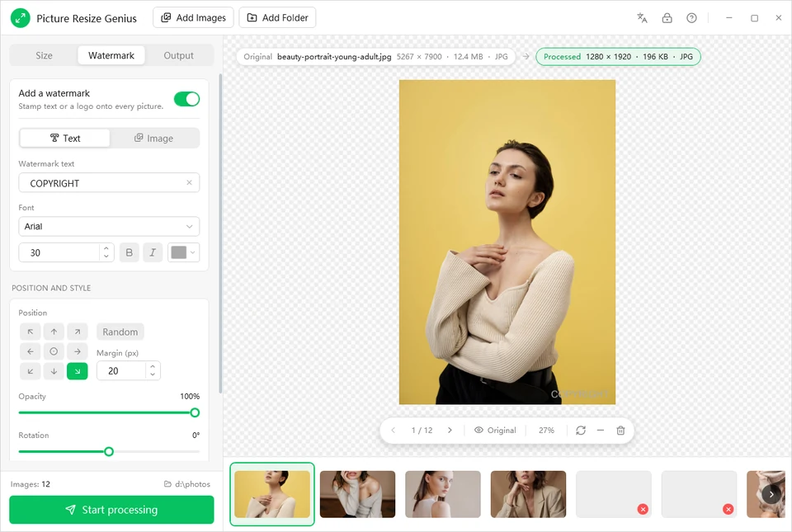The width and height of the screenshot is (792, 532).
Task: Switch watermark type to Image
Action: click(153, 138)
